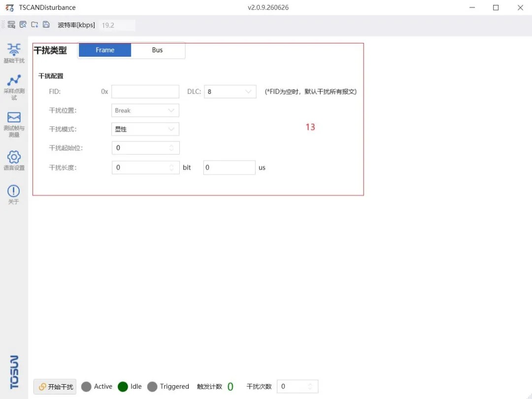Click the green Idle status indicator
The image size is (532, 399).
[123, 387]
